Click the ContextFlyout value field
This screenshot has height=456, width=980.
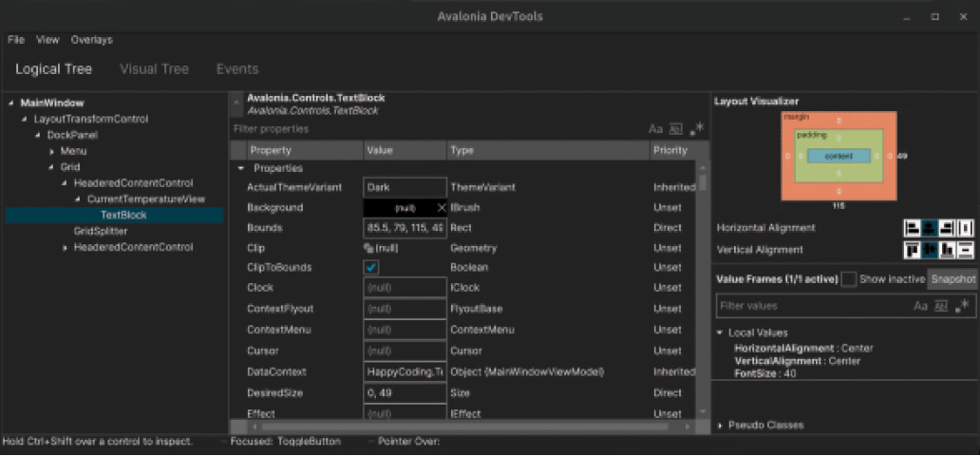[x=405, y=309]
